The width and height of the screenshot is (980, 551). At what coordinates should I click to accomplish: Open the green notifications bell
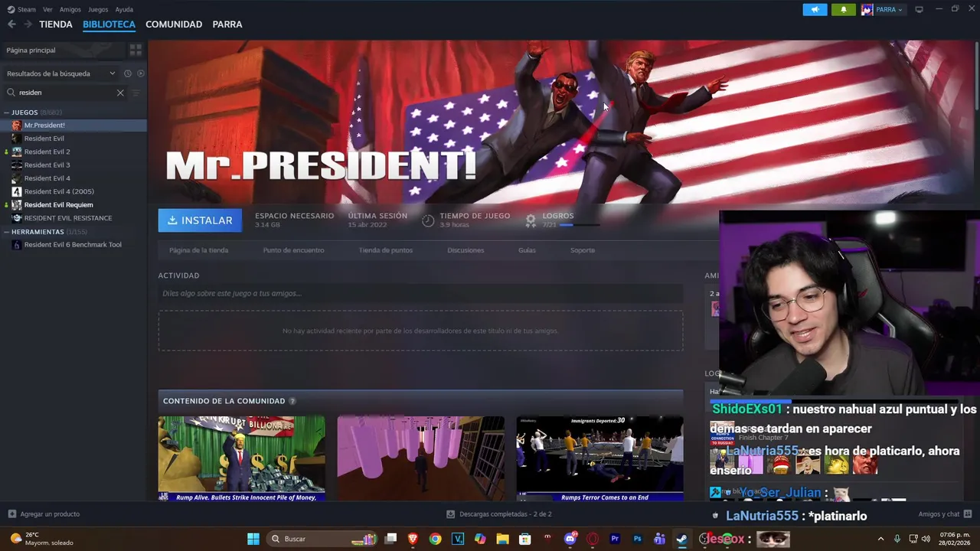844,9
